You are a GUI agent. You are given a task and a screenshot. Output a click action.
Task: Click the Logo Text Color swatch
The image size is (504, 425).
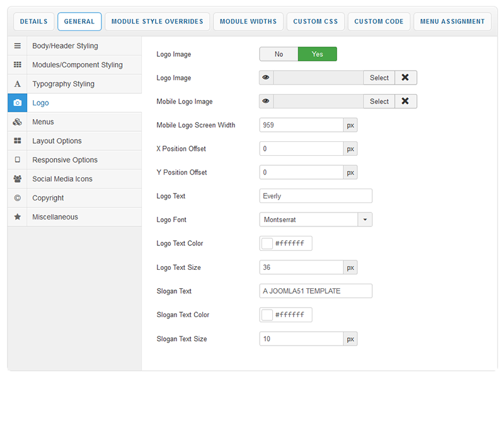click(267, 243)
